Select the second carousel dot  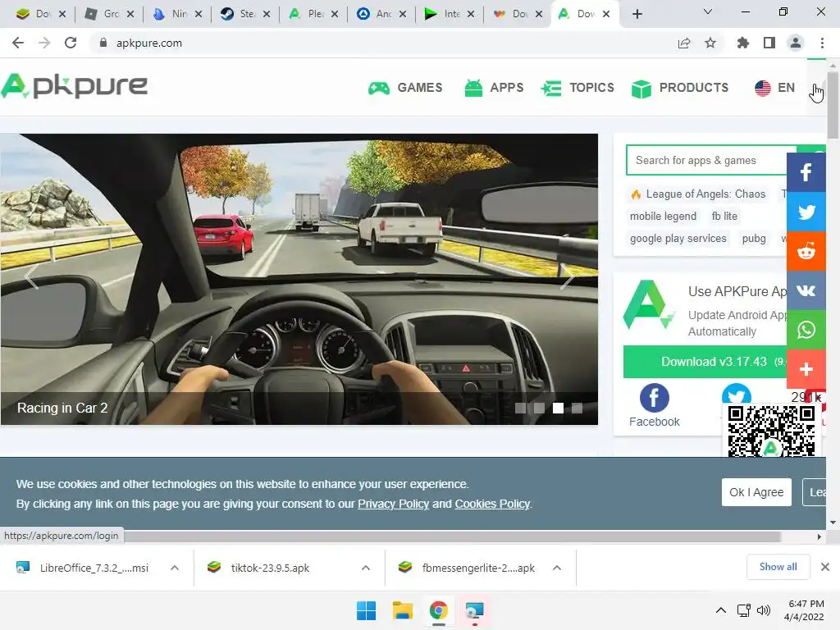pos(539,409)
